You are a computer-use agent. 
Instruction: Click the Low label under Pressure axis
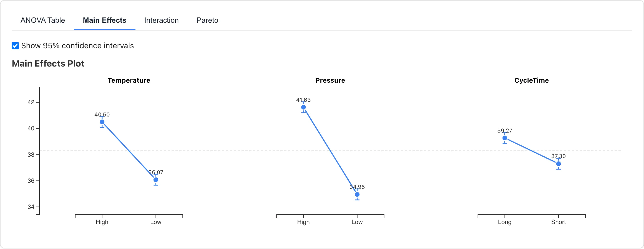tap(357, 222)
